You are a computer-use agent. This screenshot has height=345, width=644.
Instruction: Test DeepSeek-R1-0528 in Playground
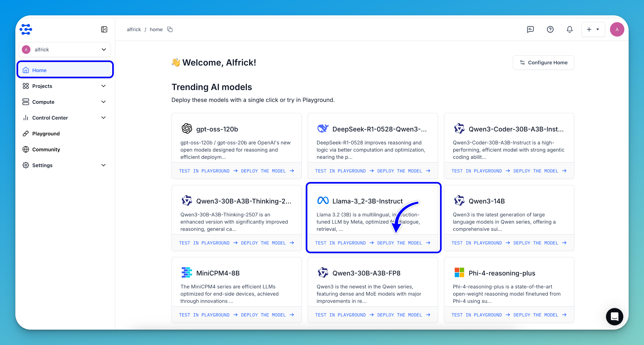[344, 171]
